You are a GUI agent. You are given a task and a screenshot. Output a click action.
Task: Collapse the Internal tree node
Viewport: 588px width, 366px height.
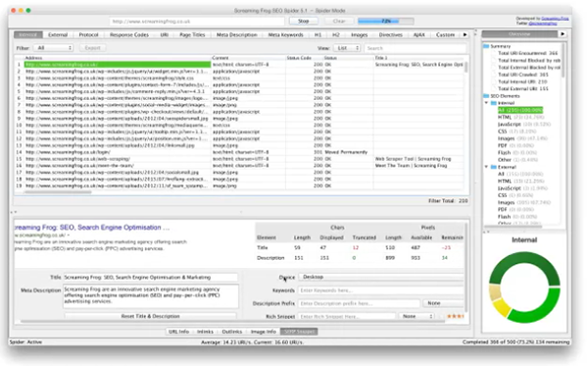point(486,103)
